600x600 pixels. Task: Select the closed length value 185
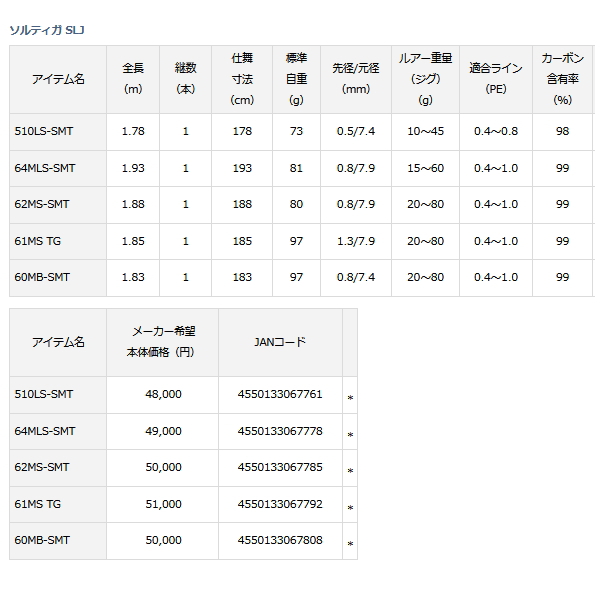click(x=242, y=241)
